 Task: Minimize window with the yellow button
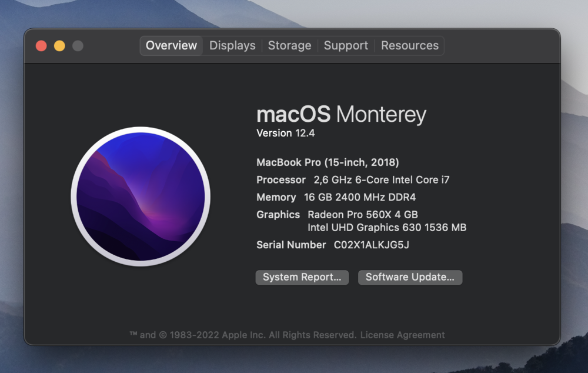click(x=59, y=46)
